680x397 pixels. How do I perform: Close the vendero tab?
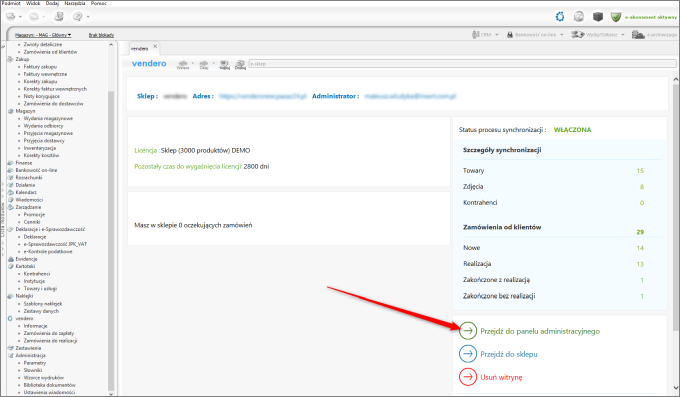155,46
